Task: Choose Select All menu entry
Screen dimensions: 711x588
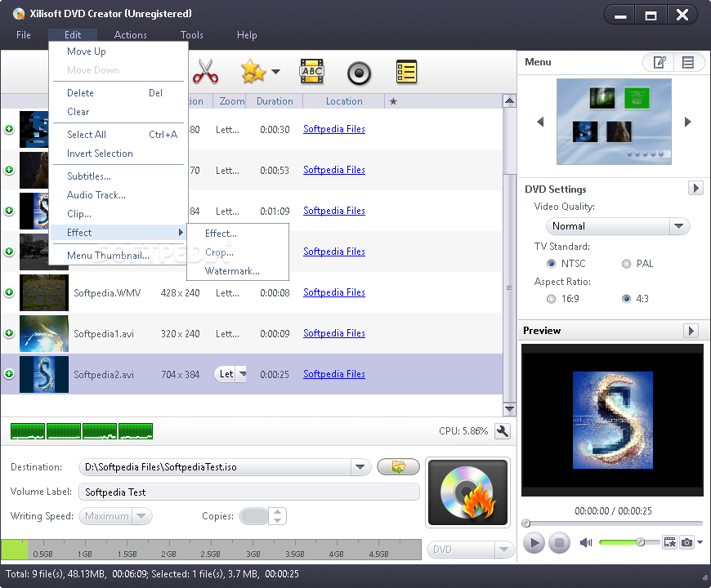Action: pos(118,135)
